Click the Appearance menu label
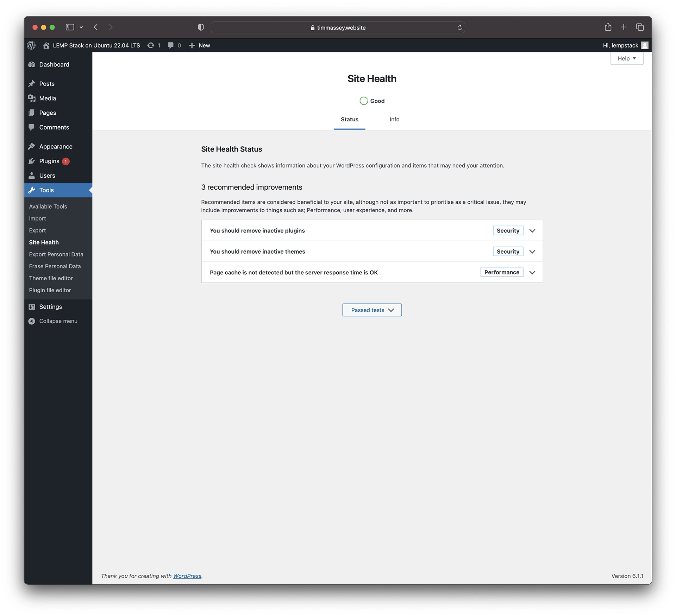Screen dimensions: 676x616 click(56, 146)
